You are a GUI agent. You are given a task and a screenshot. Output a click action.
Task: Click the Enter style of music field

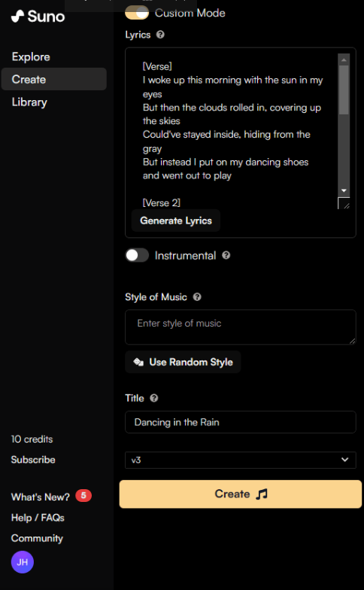(x=241, y=327)
